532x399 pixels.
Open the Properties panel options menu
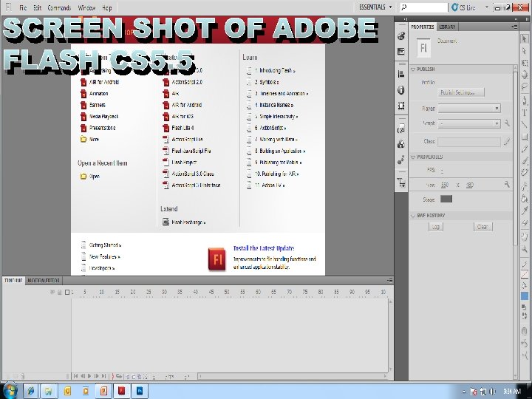514,27
